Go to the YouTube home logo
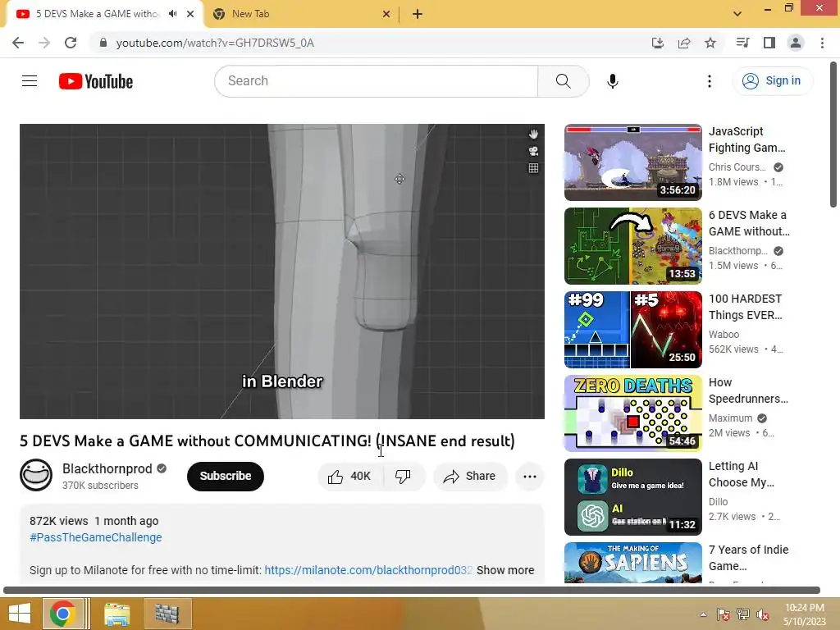The width and height of the screenshot is (840, 630). pyautogui.click(x=96, y=81)
